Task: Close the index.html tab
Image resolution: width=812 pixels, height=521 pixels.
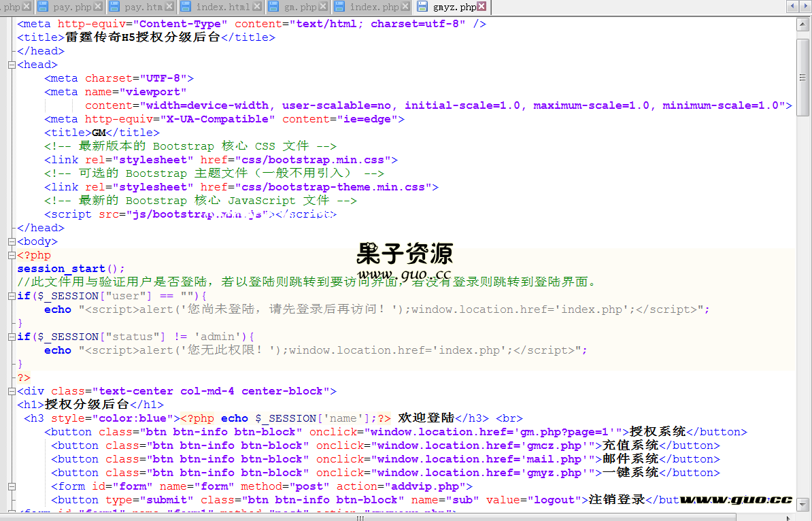Action: pos(258,7)
